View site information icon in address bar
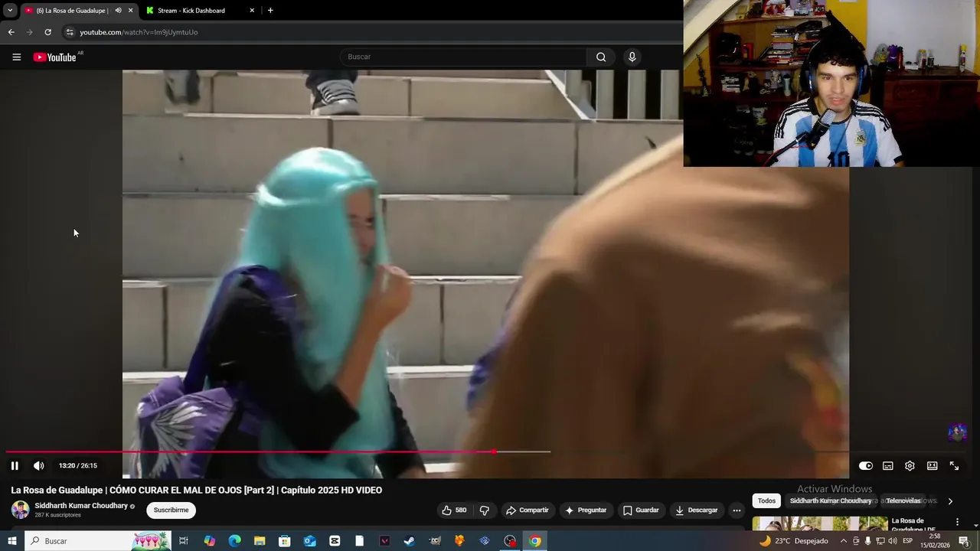 tap(70, 32)
